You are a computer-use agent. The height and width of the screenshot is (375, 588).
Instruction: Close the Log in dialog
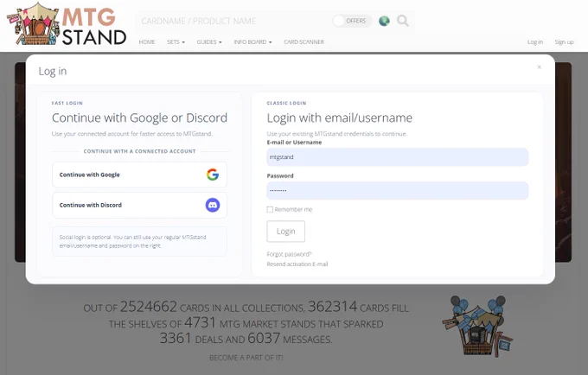[x=539, y=67]
